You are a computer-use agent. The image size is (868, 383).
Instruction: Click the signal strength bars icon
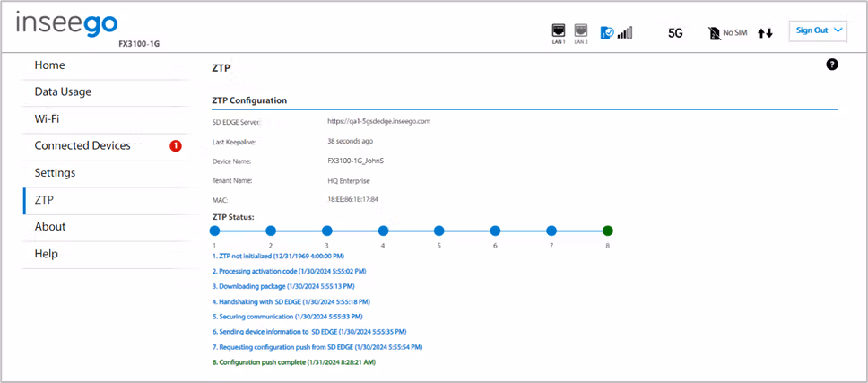(625, 32)
